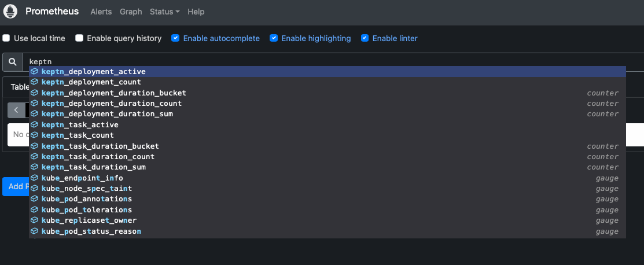
Task: Turn on Enable query history
Action: click(79, 38)
